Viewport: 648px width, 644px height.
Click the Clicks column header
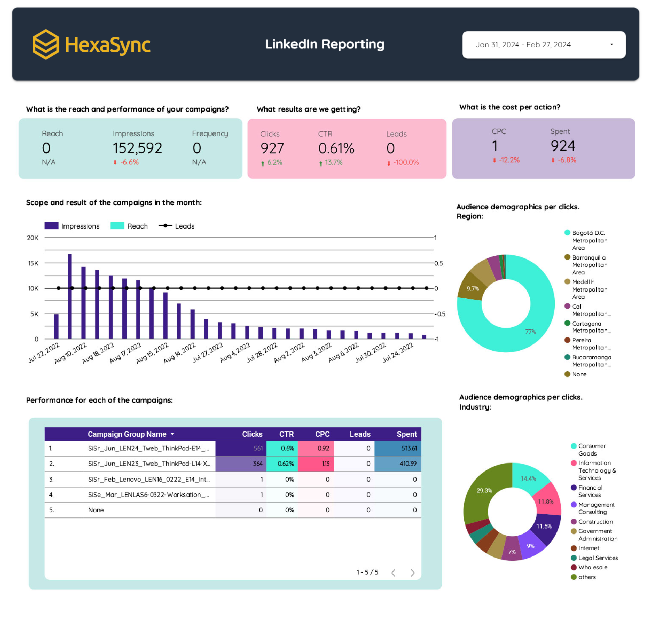(x=252, y=434)
